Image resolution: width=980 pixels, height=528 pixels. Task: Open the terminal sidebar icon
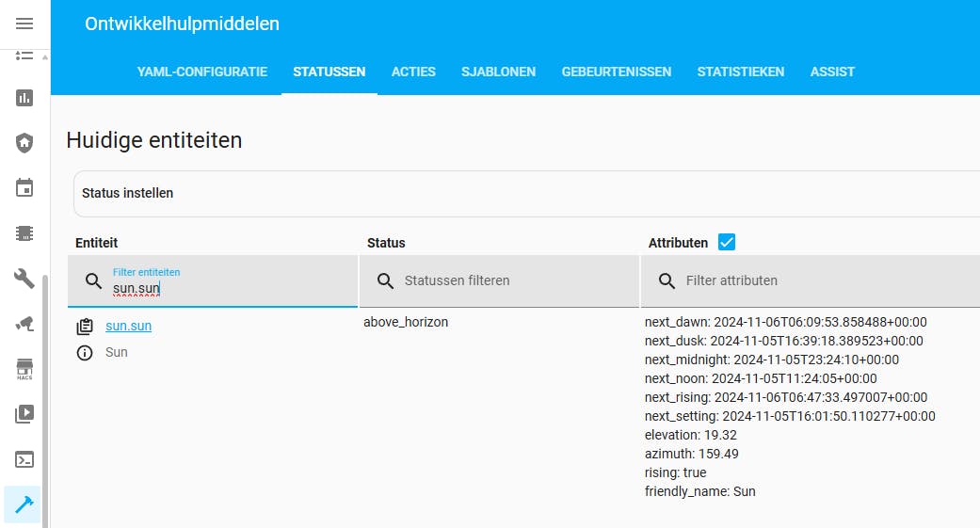click(x=24, y=459)
